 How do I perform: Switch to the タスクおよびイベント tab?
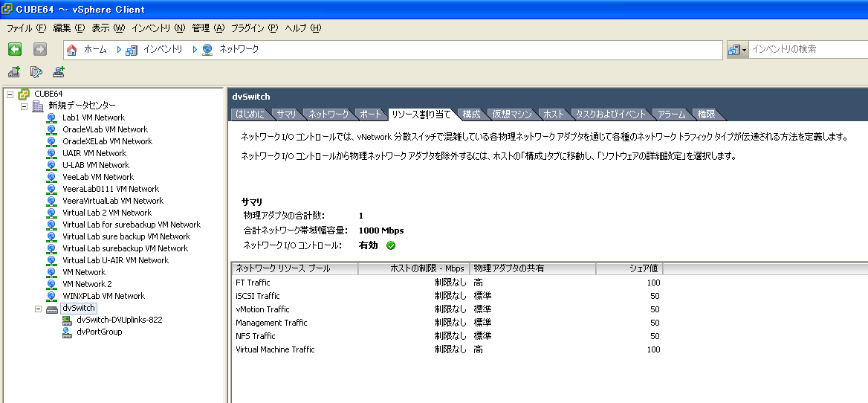click(x=611, y=115)
